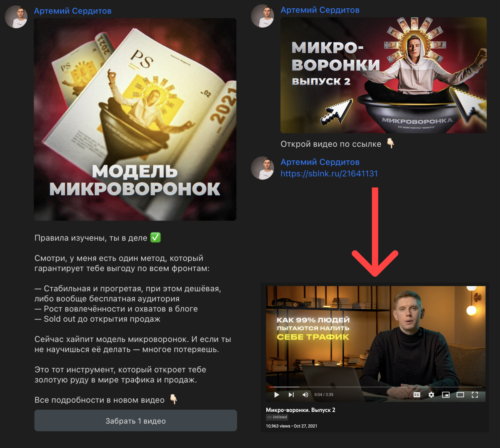
Task: Mute the video volume speaker icon
Action: [x=305, y=395]
